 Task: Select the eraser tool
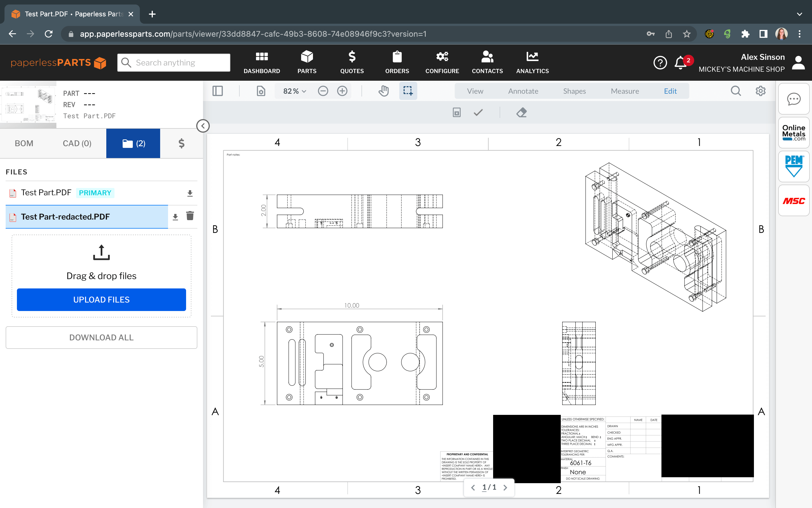(521, 112)
